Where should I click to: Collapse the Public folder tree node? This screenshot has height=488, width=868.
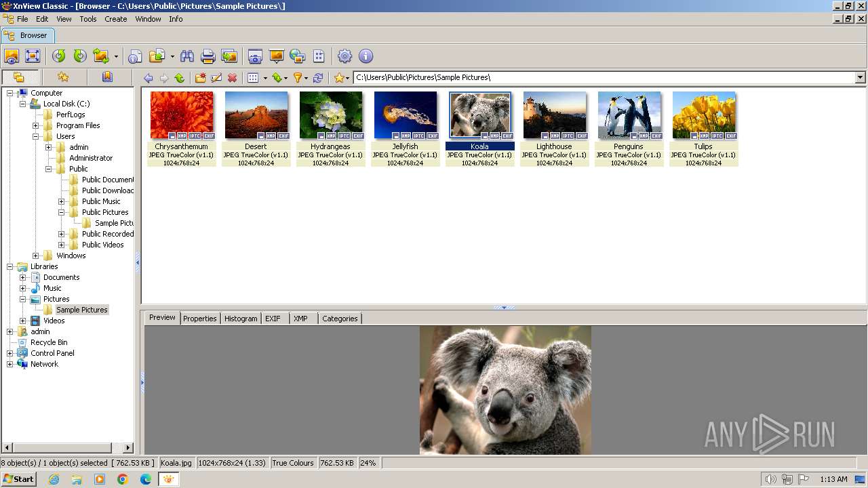coord(49,169)
